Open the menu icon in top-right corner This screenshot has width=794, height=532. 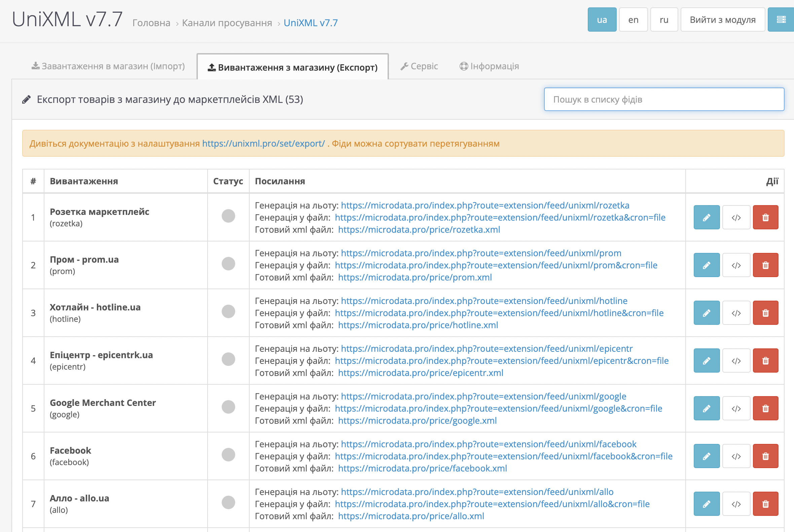(x=781, y=20)
